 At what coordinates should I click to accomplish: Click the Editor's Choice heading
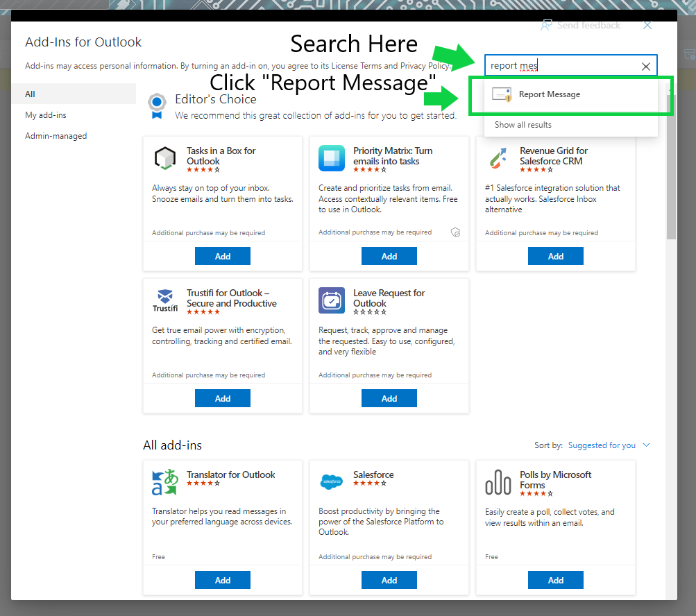216,99
